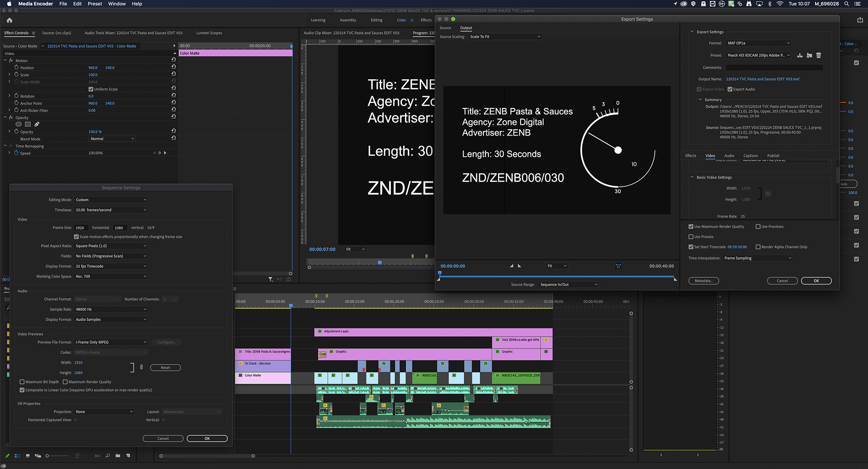868x469 pixels.
Task: Click the Metadata... button
Action: click(x=703, y=281)
